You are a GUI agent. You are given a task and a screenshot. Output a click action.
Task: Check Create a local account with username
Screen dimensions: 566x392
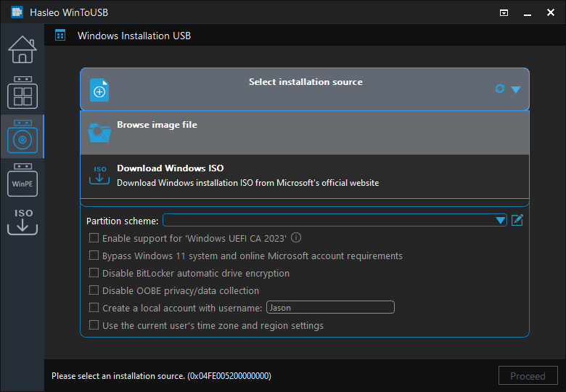94,308
